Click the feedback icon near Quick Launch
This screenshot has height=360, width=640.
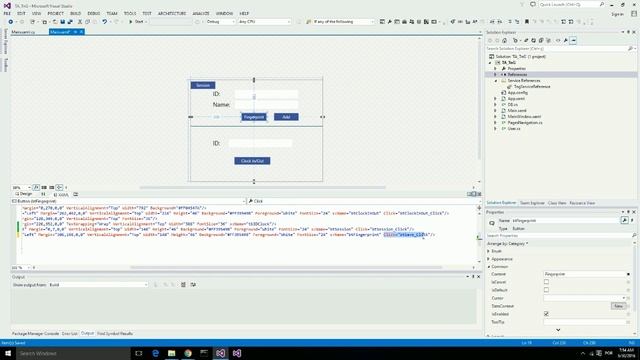[x=533, y=4]
